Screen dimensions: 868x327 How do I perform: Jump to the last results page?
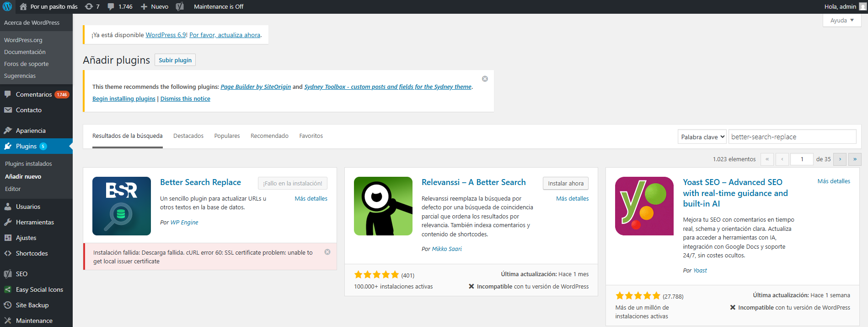click(855, 159)
